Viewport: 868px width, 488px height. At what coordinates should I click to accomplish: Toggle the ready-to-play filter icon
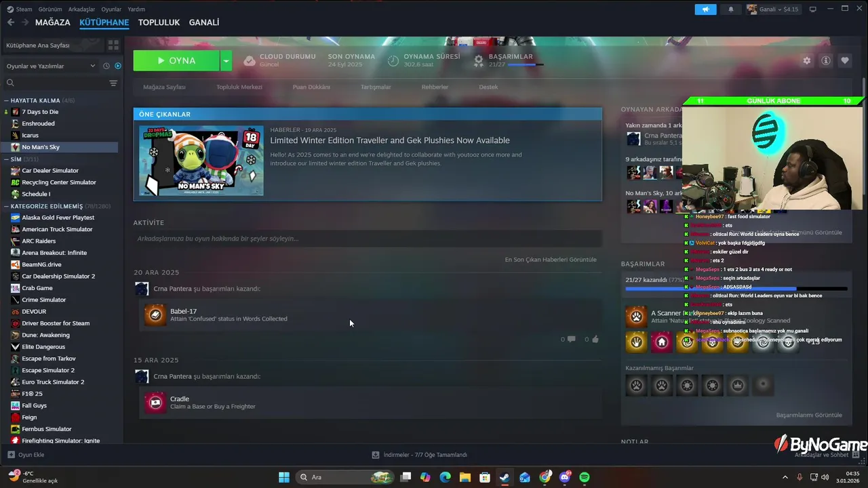[x=118, y=66]
